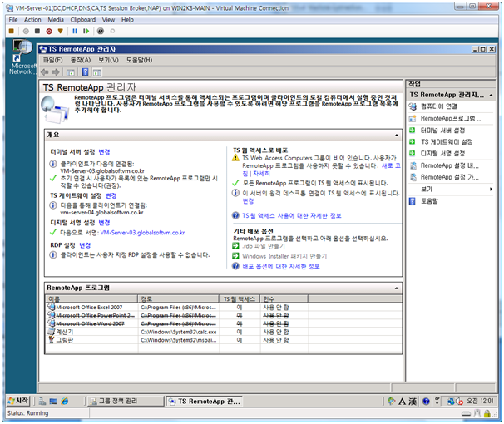Sort list by 이름 column header

click(91, 299)
